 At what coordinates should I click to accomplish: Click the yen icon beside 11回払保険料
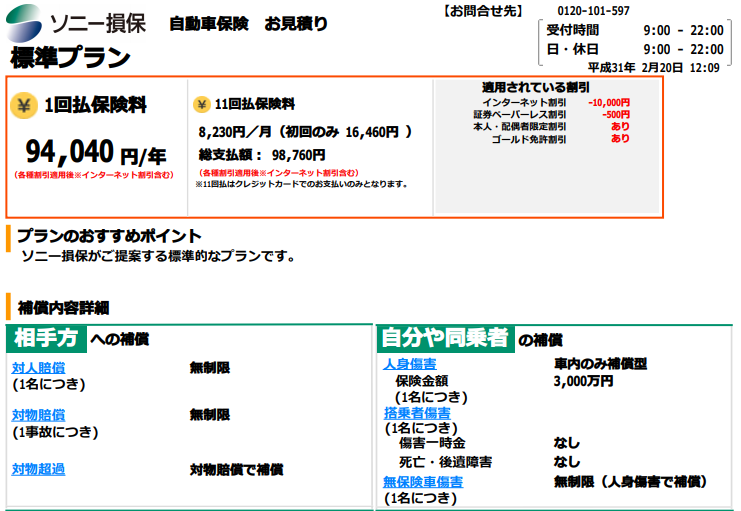(202, 104)
